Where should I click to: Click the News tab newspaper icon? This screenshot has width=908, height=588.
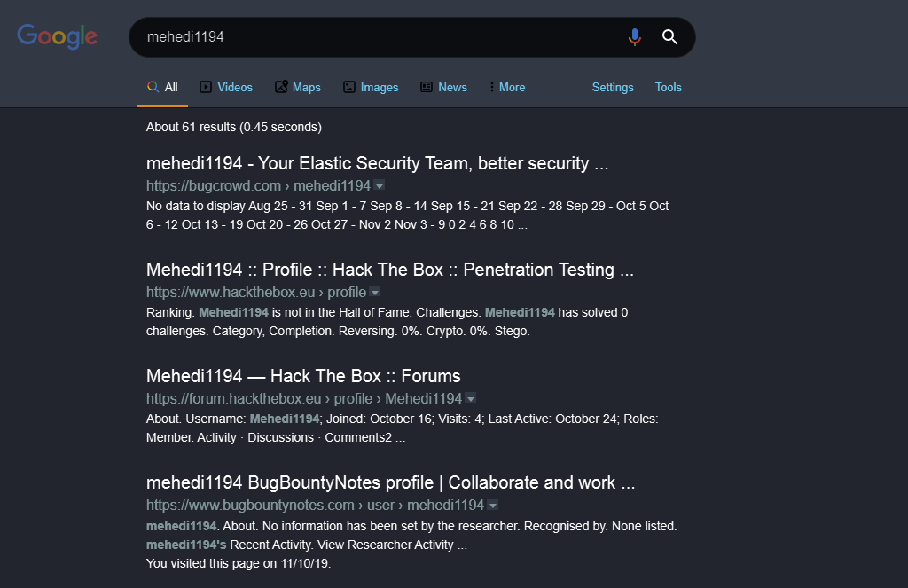pyautogui.click(x=427, y=87)
